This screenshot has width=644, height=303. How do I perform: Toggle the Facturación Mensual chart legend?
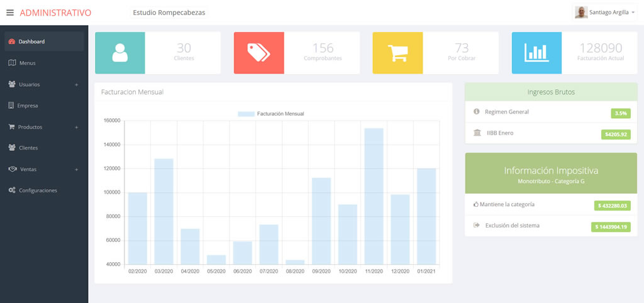click(270, 114)
